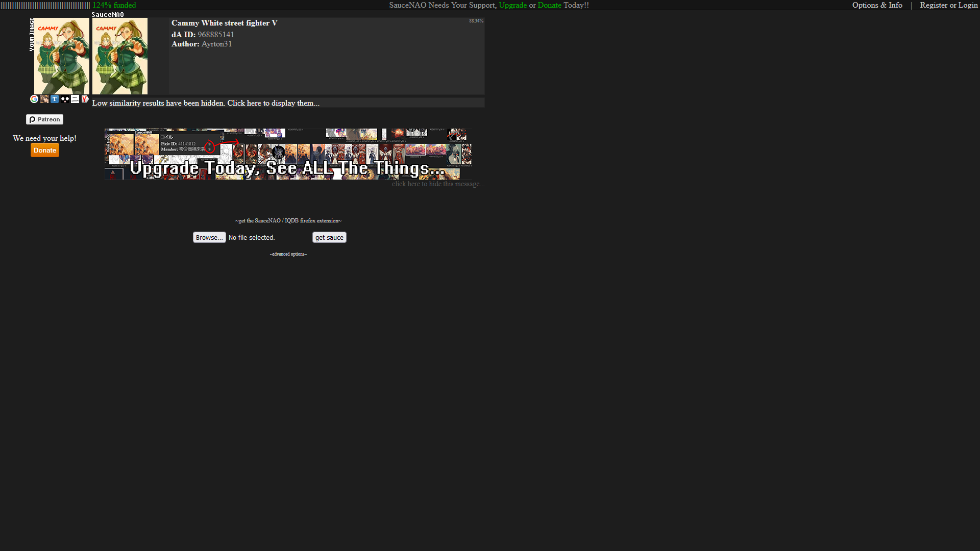Hide the upgrade message
Viewport: 980px width, 551px height.
[438, 184]
